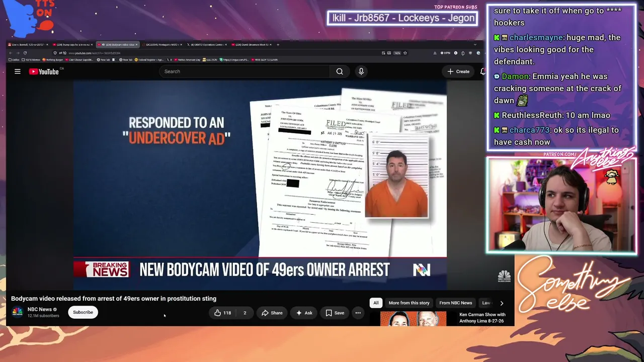Save the video to a playlist

click(335, 313)
